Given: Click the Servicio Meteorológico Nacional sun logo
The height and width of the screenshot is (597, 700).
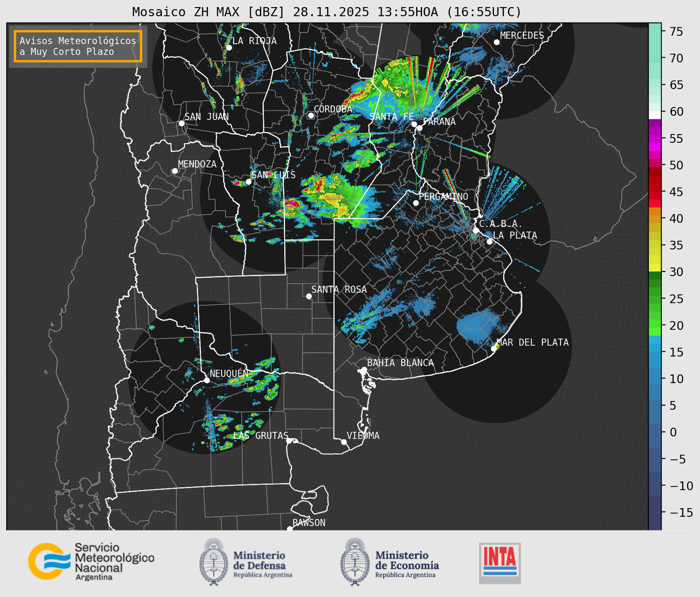Looking at the screenshot, I should [x=49, y=561].
